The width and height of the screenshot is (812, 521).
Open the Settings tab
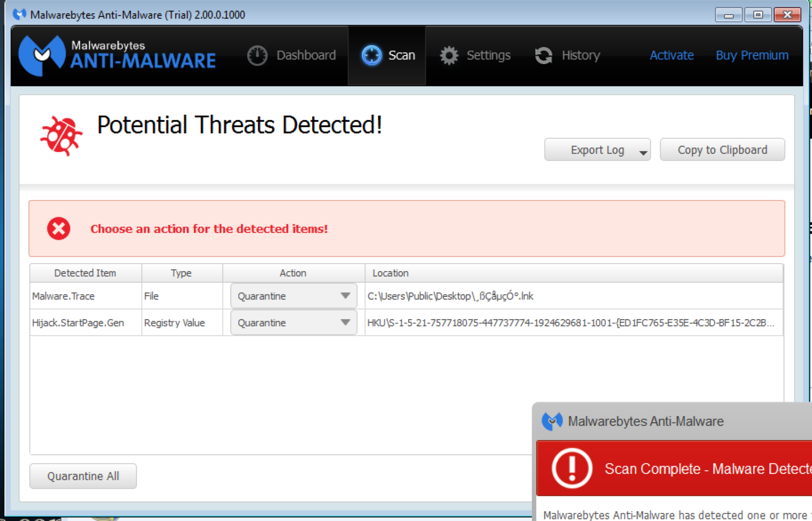[475, 56]
